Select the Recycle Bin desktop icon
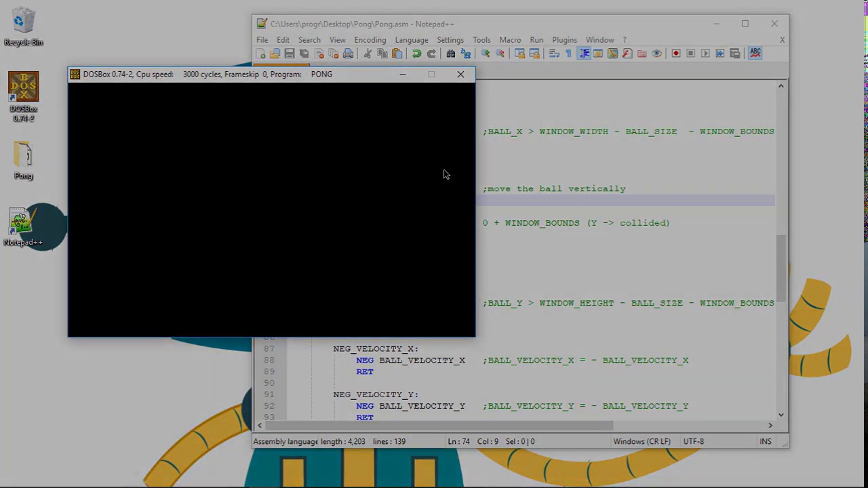The height and width of the screenshot is (488, 868). point(23,27)
